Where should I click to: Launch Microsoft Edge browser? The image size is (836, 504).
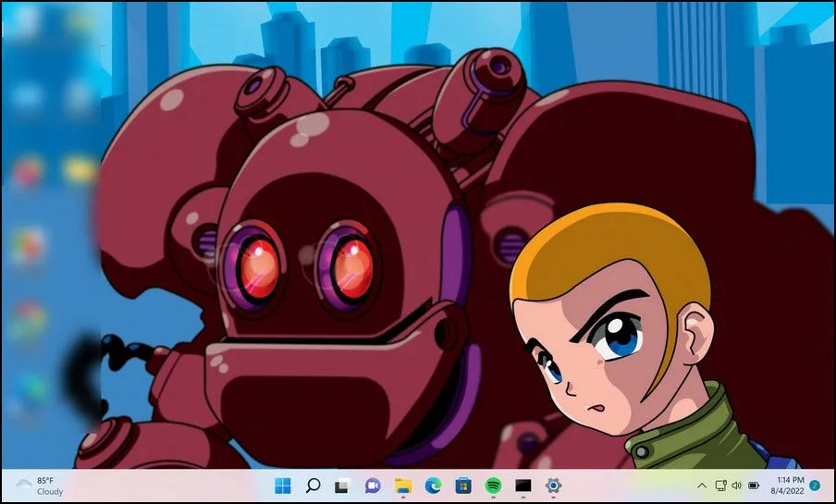tap(433, 486)
